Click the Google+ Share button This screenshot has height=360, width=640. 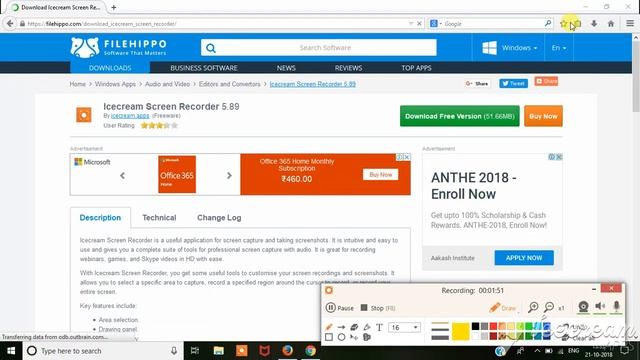tap(477, 83)
